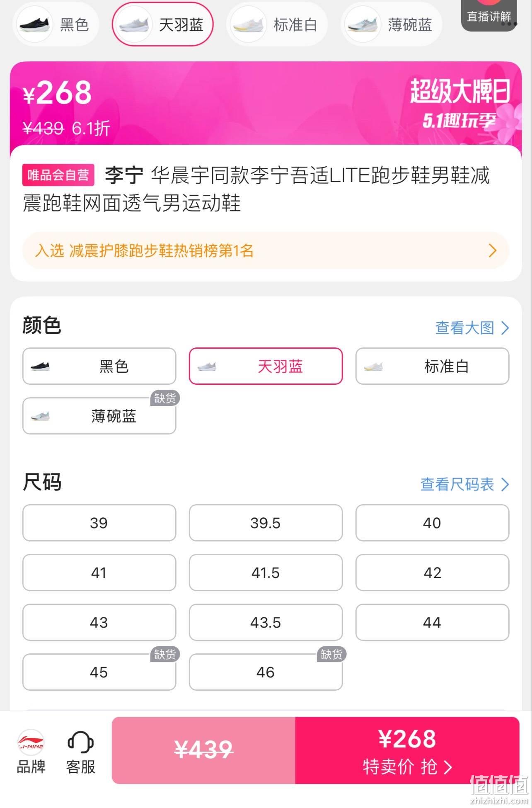
Task: Pick 黑色 in the color options
Action: (99, 366)
